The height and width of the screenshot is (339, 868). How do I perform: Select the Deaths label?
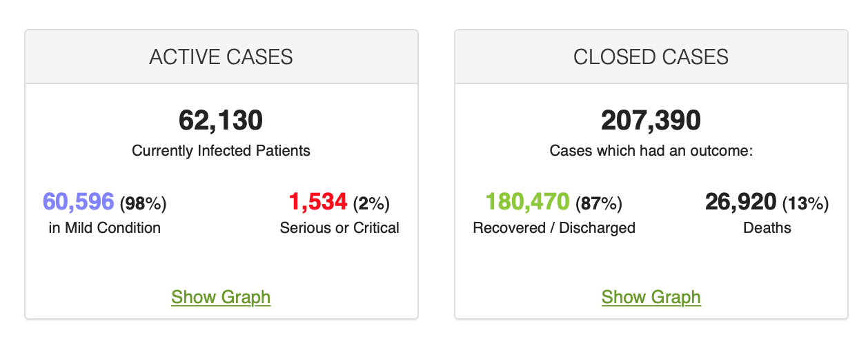[x=767, y=227]
